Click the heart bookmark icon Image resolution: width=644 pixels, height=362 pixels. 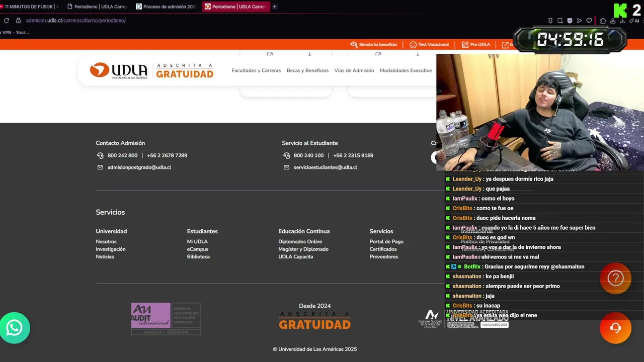(589, 21)
